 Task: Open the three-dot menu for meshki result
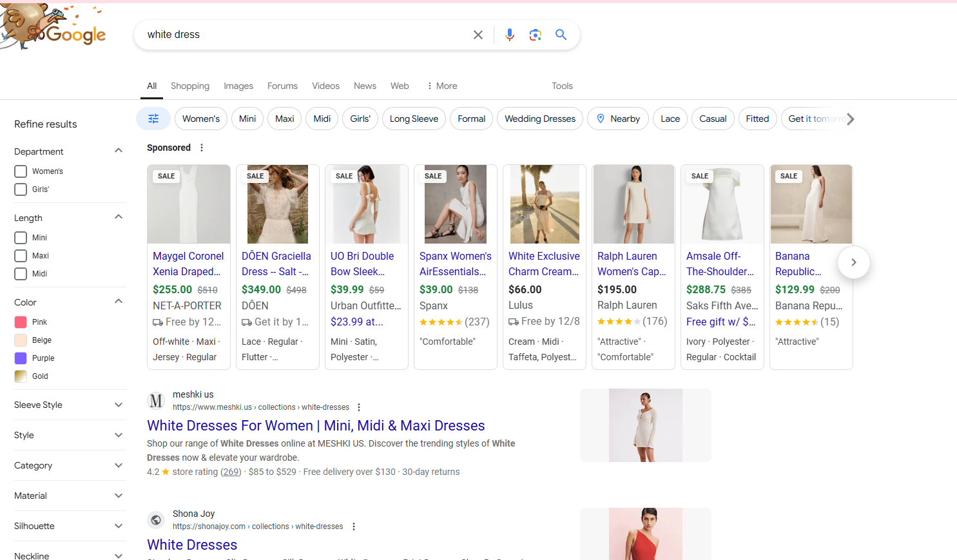[x=359, y=407]
